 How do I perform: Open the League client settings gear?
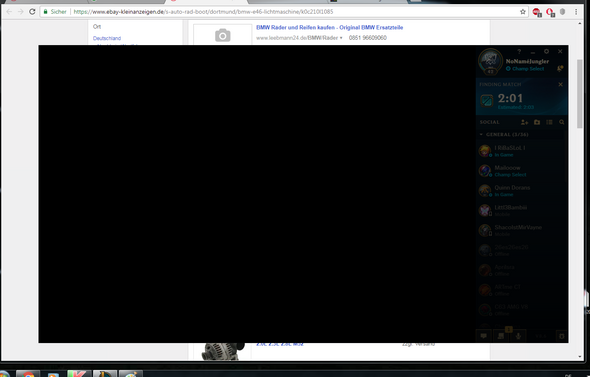(x=546, y=52)
